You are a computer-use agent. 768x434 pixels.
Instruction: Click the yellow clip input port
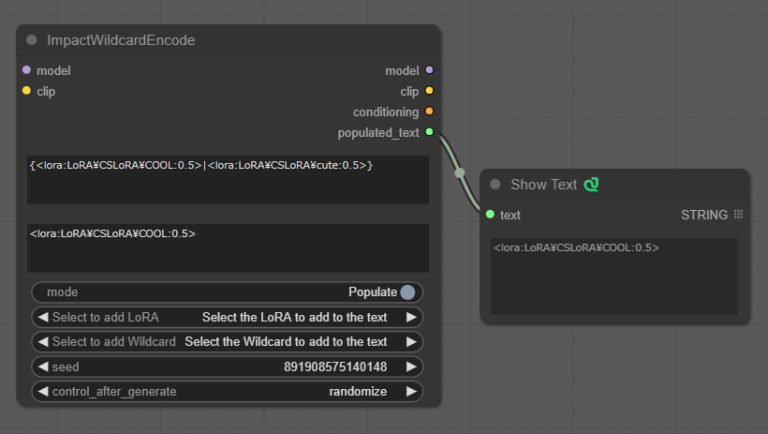point(27,91)
